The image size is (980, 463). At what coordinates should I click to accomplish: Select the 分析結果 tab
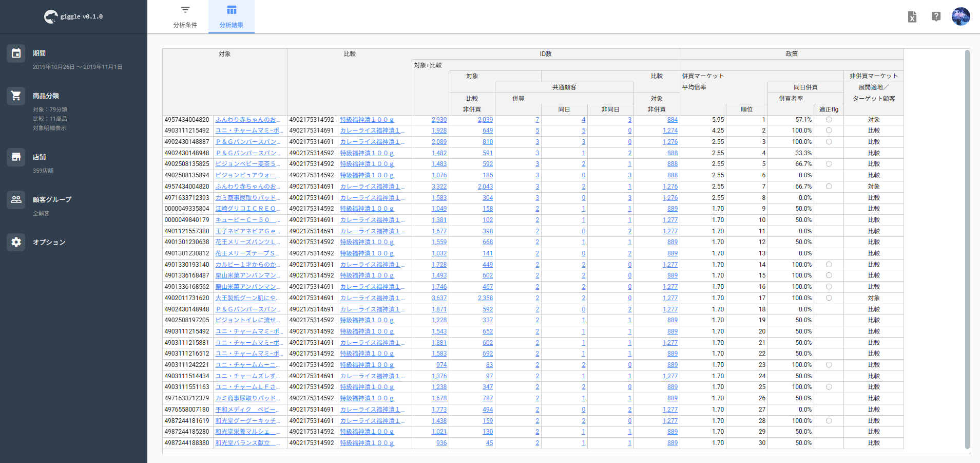[x=231, y=17]
